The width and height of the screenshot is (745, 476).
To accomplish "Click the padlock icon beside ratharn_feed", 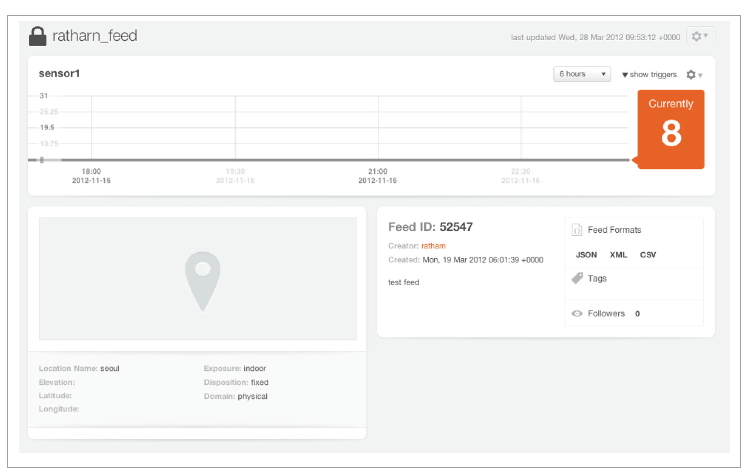I will [x=38, y=36].
